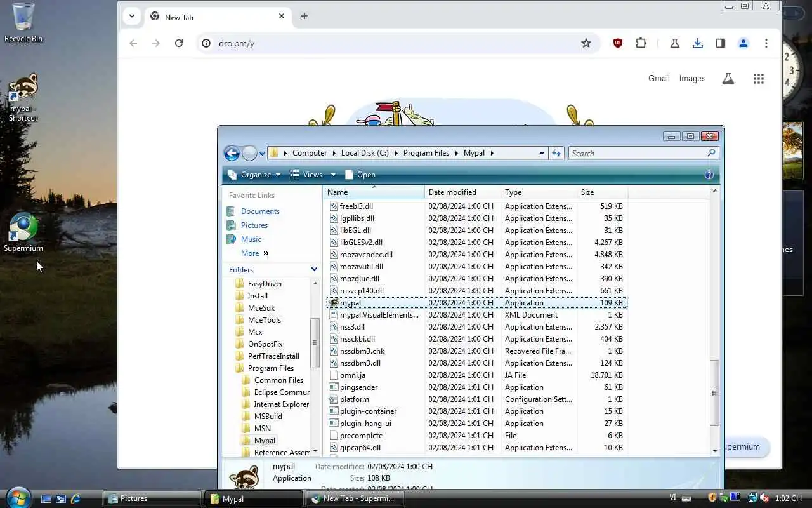The width and height of the screenshot is (812, 508).
Task: Sort by Date modified column header
Action: (463, 192)
